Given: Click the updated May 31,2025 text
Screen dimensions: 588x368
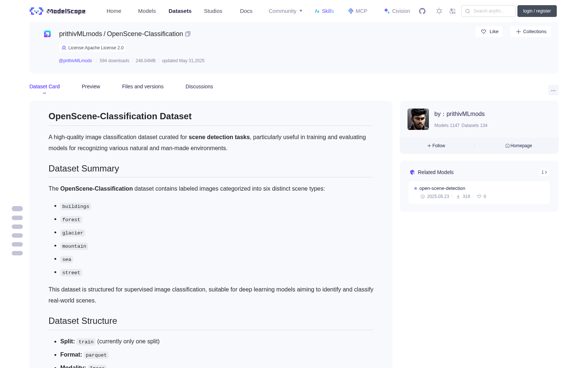Looking at the screenshot, I should click(x=183, y=61).
